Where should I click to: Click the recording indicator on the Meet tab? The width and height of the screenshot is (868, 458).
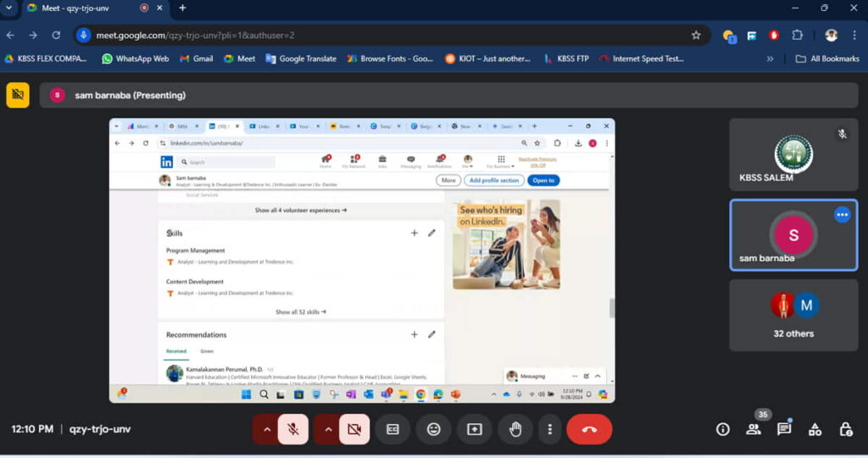pyautogui.click(x=144, y=8)
